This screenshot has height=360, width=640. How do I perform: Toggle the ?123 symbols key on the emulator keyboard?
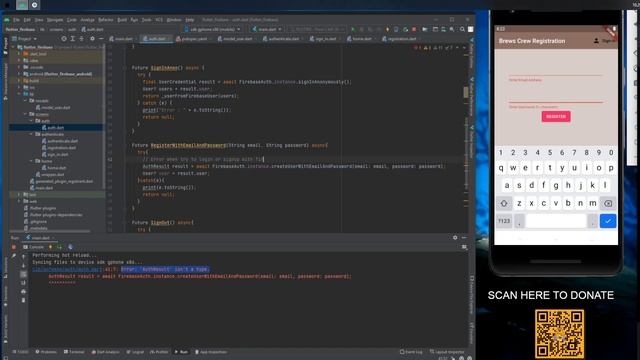click(x=504, y=221)
